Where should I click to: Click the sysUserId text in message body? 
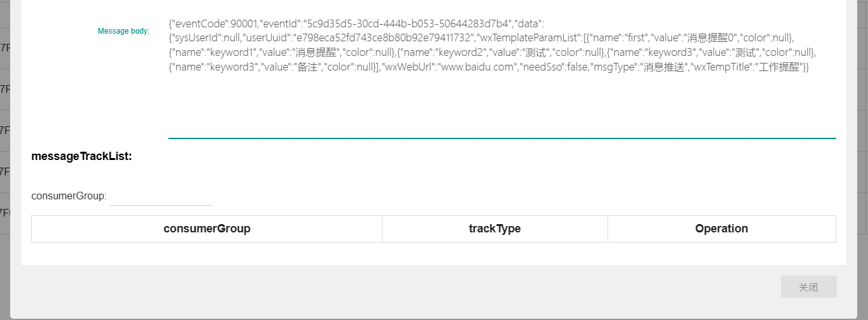click(x=196, y=37)
